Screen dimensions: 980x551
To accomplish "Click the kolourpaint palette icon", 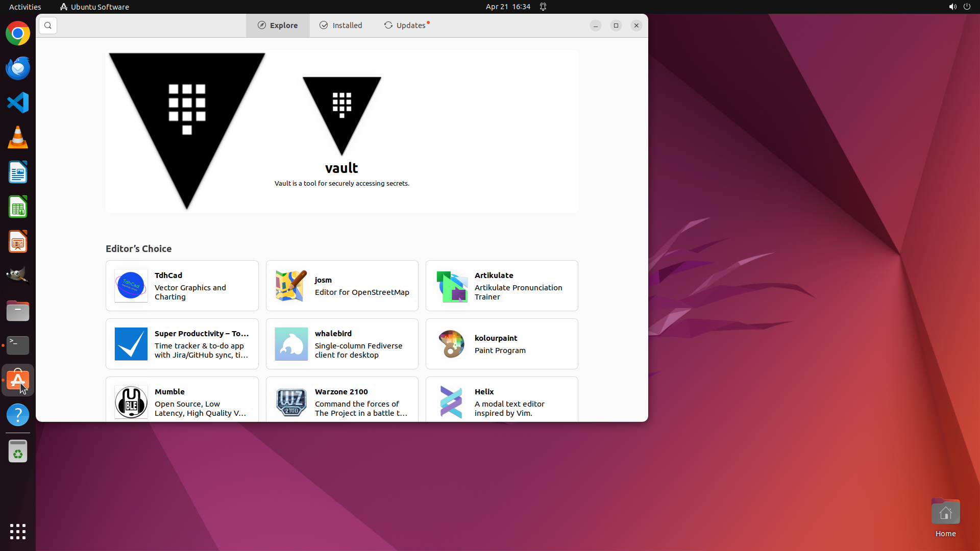I will [x=451, y=344].
